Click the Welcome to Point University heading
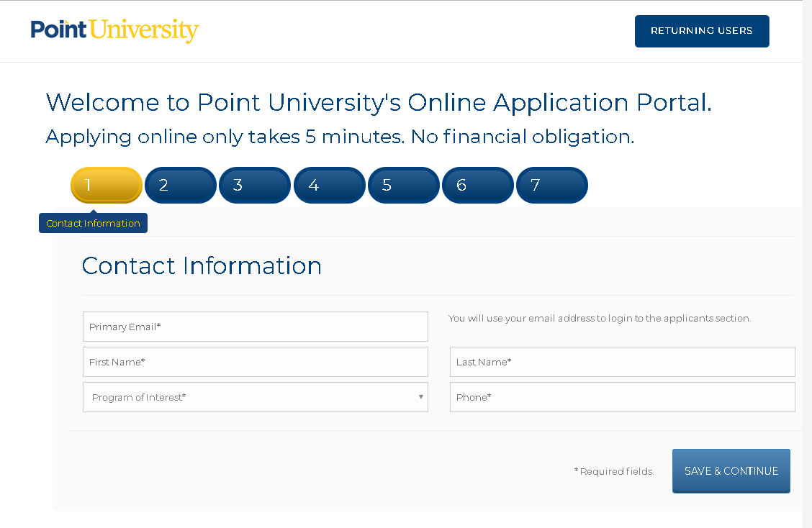Viewport: 812px width, 528px height. click(379, 103)
